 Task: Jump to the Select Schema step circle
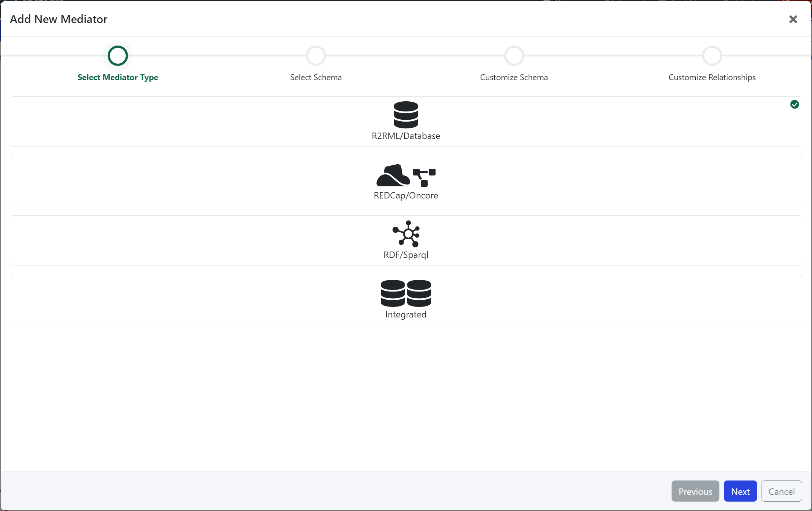[316, 56]
